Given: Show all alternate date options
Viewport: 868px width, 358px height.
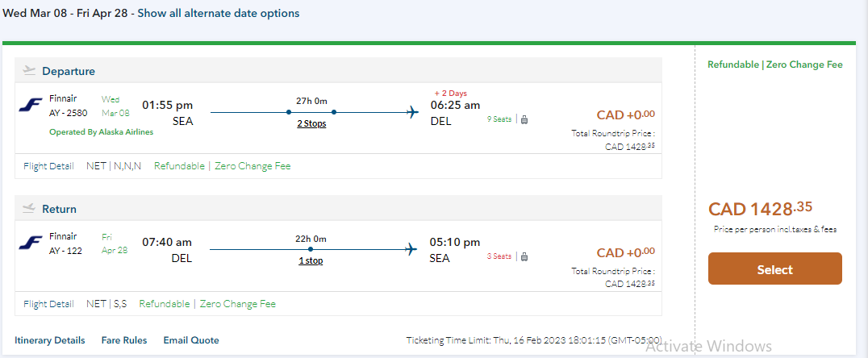Looking at the screenshot, I should coord(218,13).
